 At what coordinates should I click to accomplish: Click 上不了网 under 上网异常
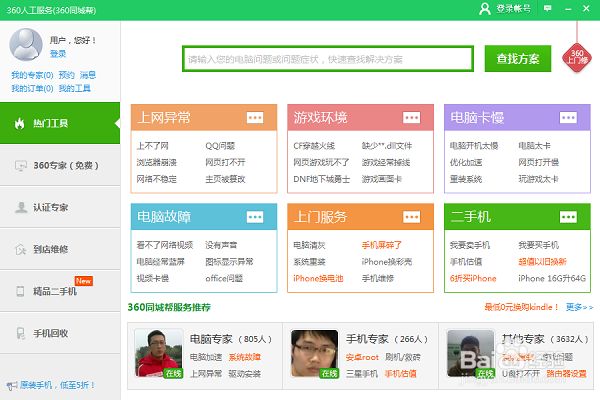click(x=153, y=146)
